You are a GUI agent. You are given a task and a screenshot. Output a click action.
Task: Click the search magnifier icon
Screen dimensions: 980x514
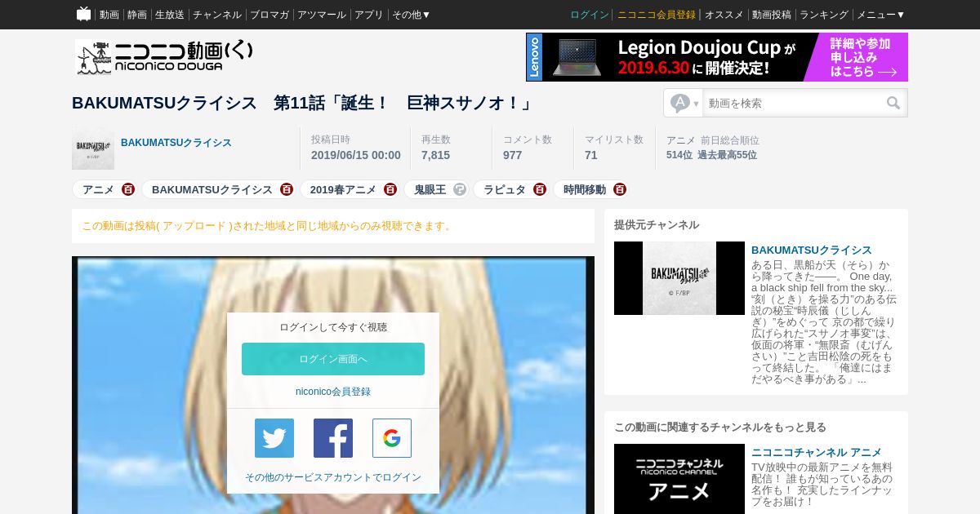(893, 103)
